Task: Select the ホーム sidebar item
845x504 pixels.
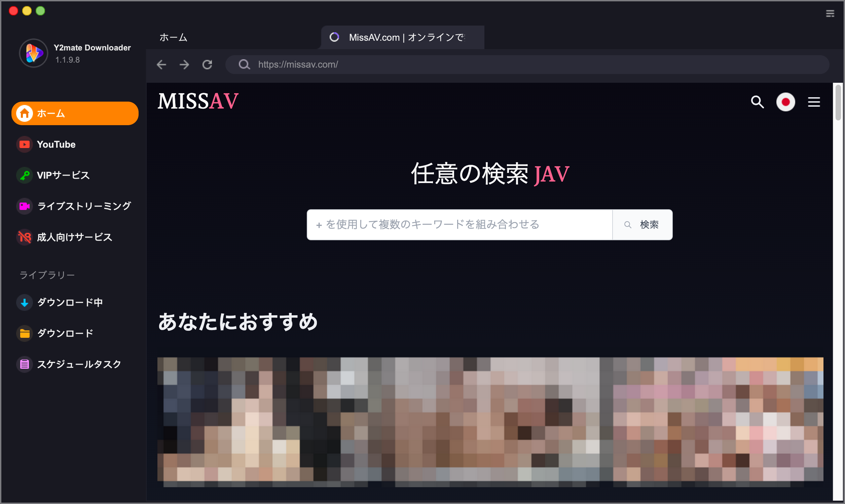Action: pos(75,113)
